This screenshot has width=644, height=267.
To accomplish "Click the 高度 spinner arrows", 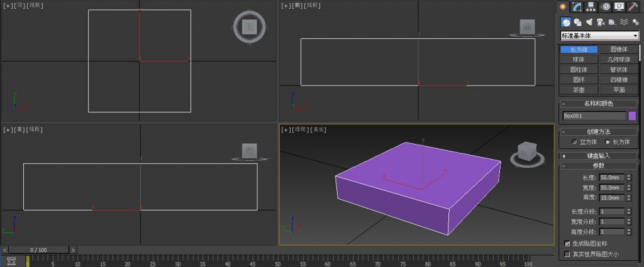I will click(628, 198).
